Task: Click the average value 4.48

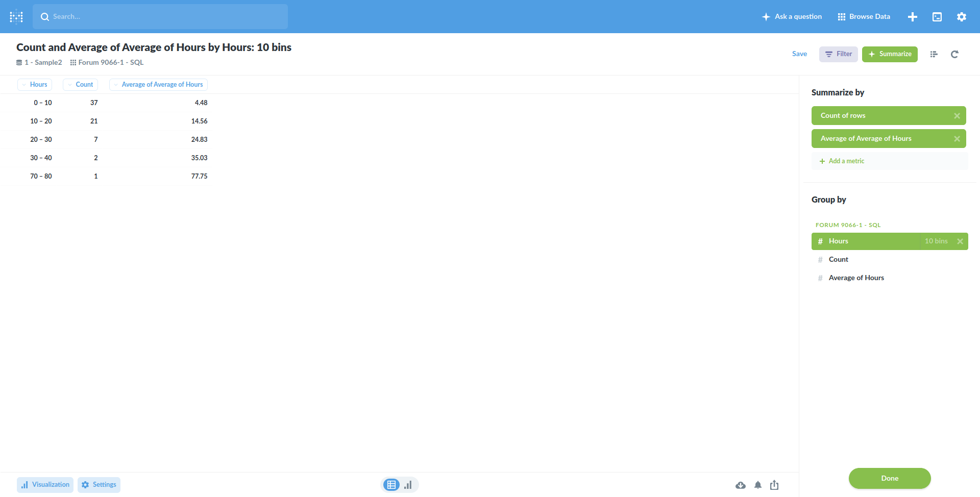Action: coord(201,103)
